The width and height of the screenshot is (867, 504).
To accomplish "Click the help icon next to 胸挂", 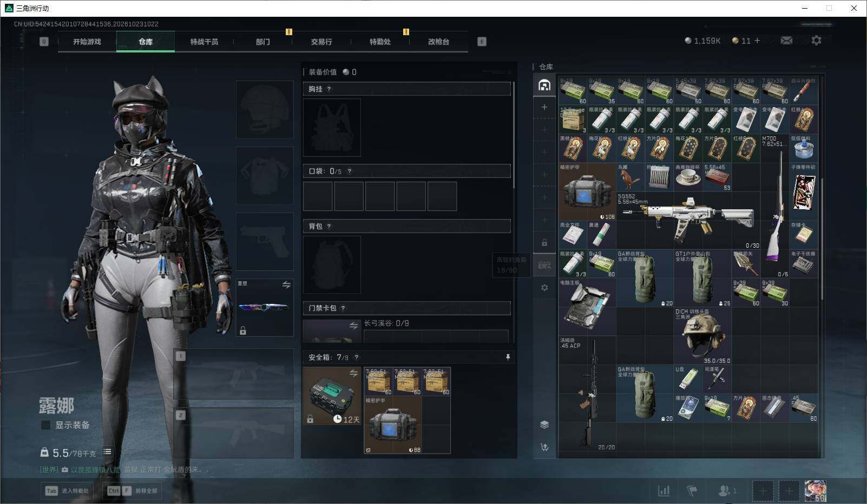I will tap(329, 89).
